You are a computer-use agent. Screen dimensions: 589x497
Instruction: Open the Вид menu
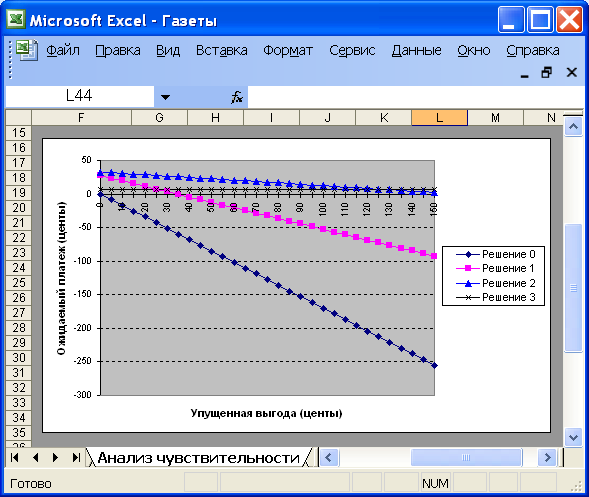(x=168, y=50)
